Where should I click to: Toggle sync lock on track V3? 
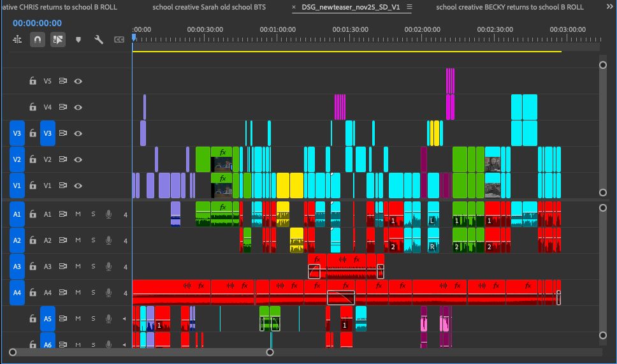click(62, 133)
